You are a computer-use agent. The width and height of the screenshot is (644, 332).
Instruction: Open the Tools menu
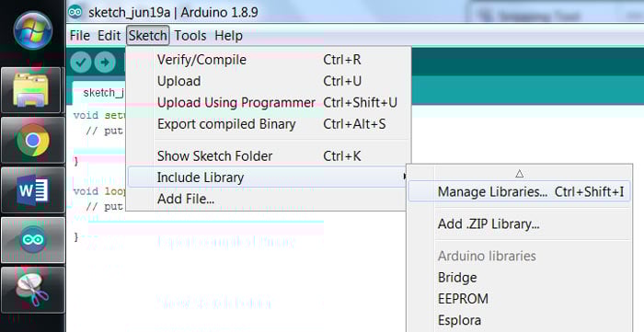[x=190, y=36]
